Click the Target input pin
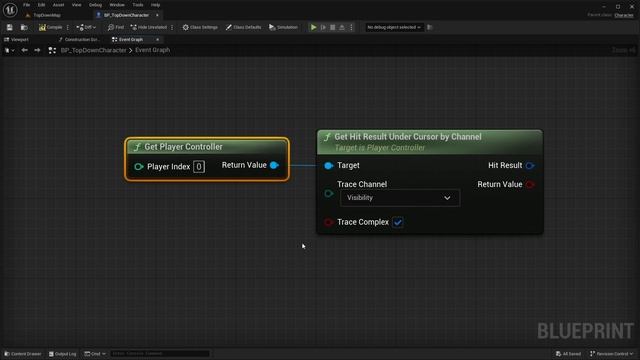640x360 pixels. pyautogui.click(x=329, y=166)
